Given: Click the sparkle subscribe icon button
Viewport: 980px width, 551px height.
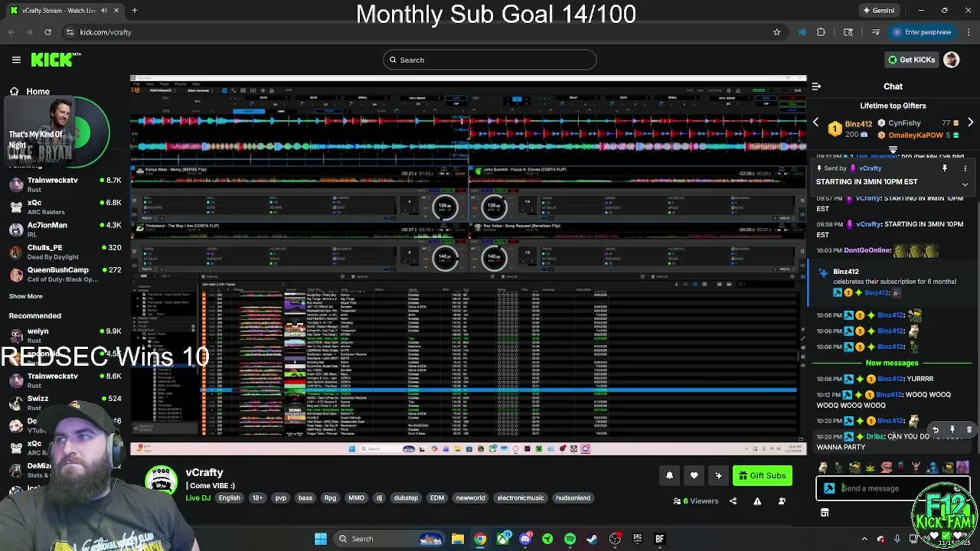Looking at the screenshot, I should point(718,476).
